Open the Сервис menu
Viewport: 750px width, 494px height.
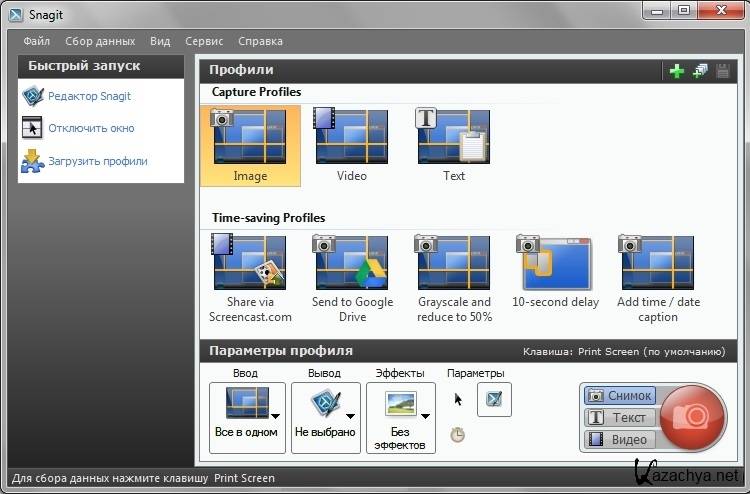(x=204, y=41)
